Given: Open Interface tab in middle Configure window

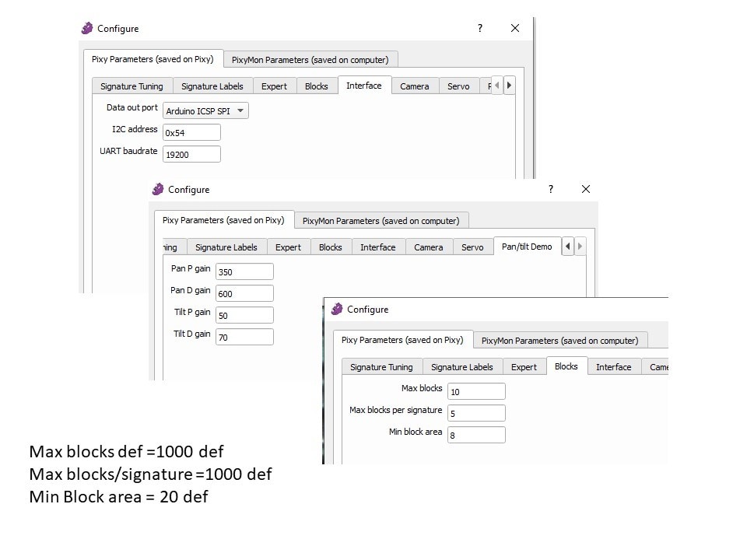Looking at the screenshot, I should tap(378, 247).
